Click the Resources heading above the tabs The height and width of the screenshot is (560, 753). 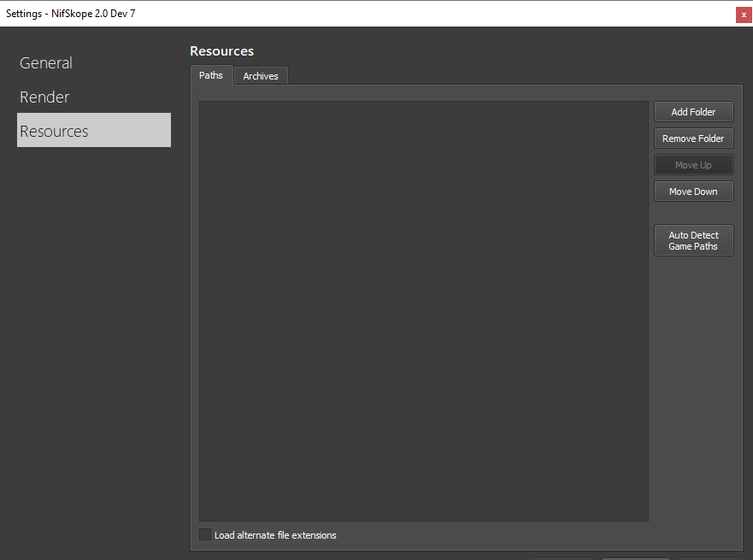click(221, 51)
